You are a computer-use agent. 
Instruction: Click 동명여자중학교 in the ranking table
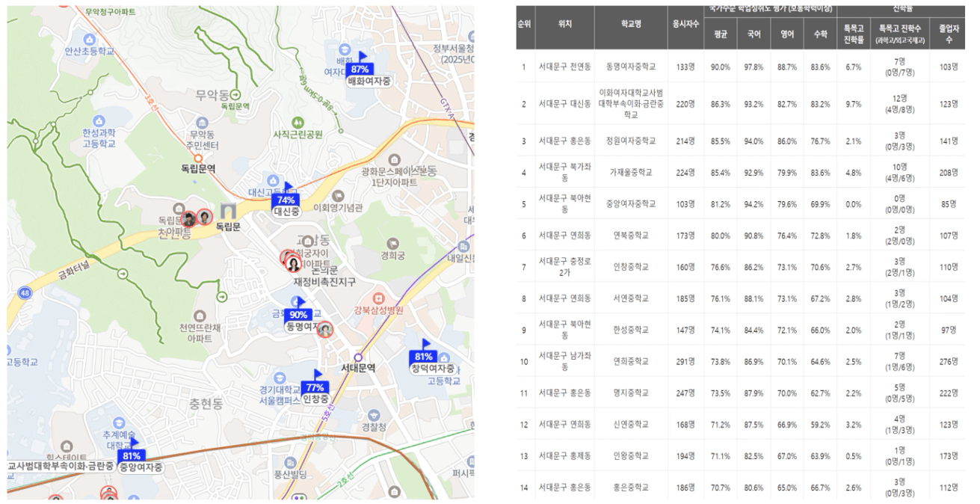coord(631,67)
